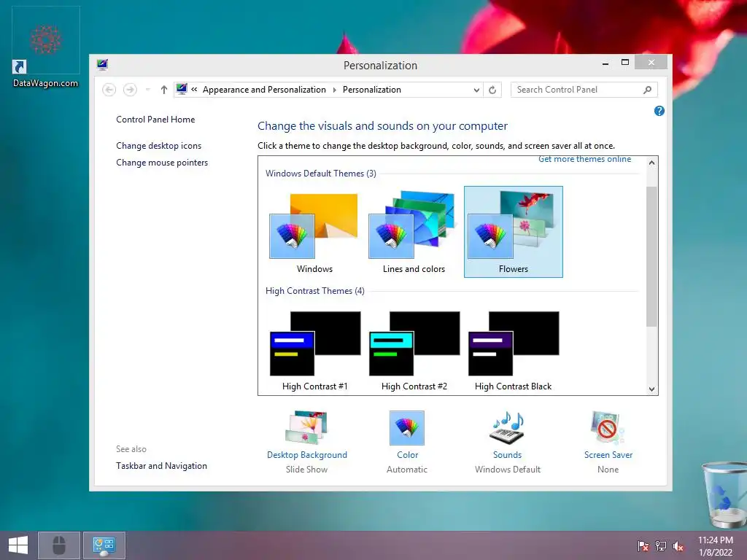Select 'Appearance and Personalization' breadcrumb
This screenshot has height=560, width=747.
[x=264, y=90]
